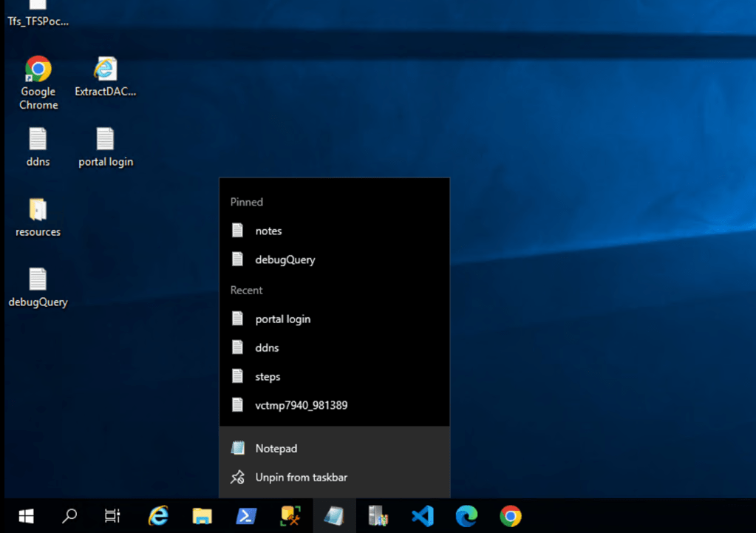Launch Notepad from jump list

(334, 448)
